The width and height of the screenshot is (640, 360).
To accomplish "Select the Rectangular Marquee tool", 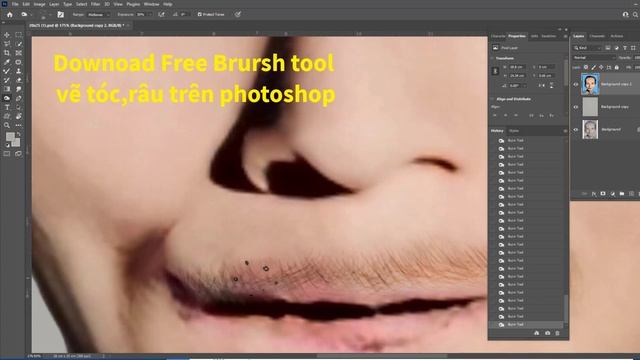I will pyautogui.click(x=18, y=35).
